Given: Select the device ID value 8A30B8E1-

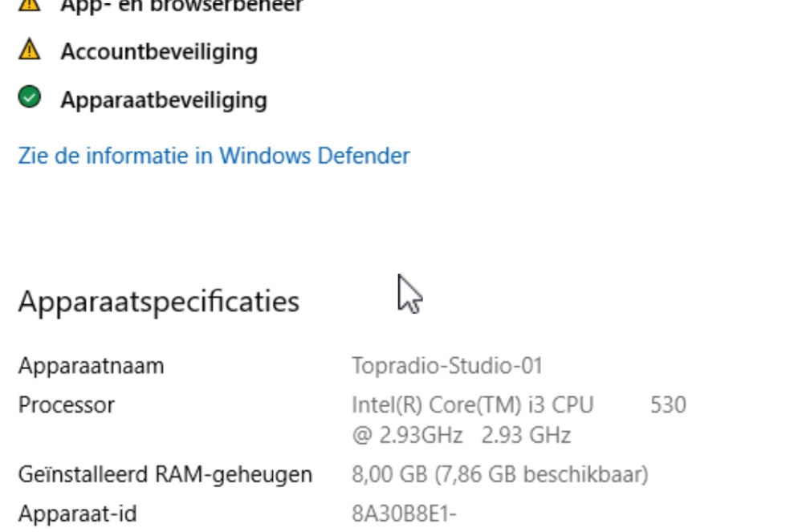Looking at the screenshot, I should (404, 514).
